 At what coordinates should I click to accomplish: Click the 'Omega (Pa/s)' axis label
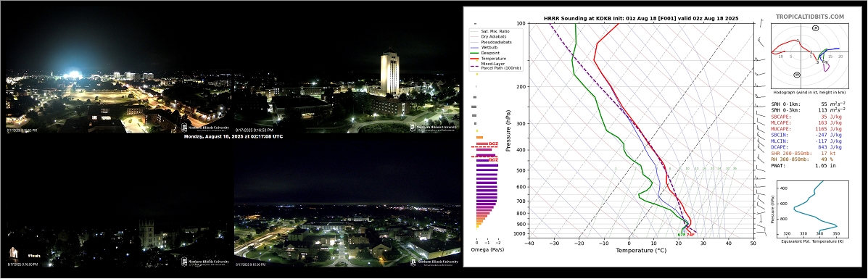coord(487,250)
